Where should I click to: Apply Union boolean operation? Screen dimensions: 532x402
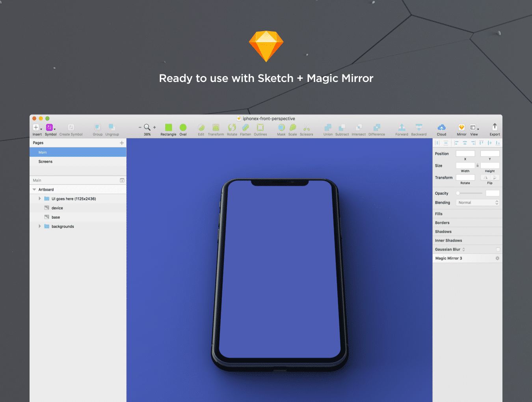328,127
